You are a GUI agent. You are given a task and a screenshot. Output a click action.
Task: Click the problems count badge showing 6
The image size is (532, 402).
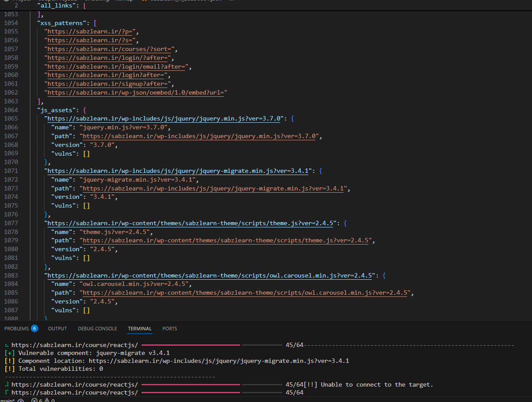point(34,329)
